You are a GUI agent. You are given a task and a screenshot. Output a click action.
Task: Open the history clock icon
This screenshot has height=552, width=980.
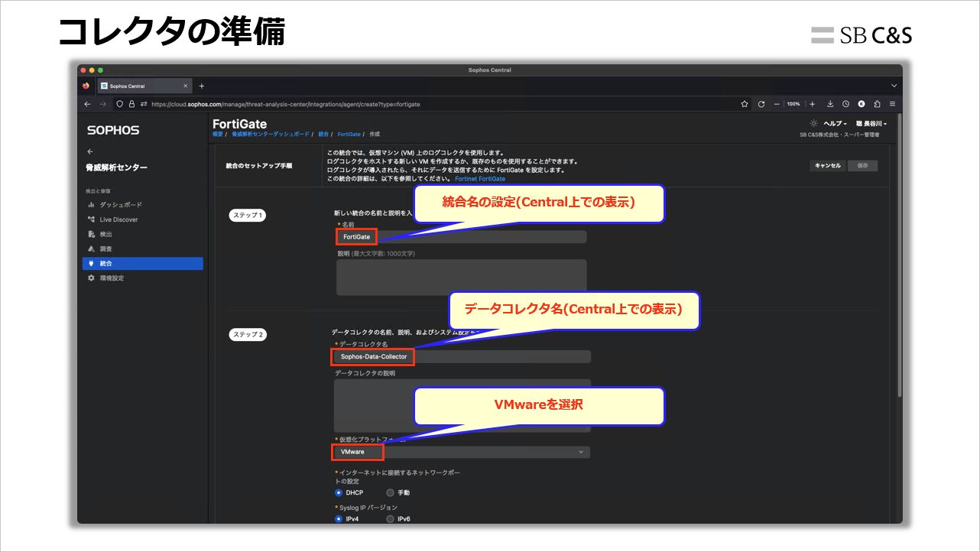(846, 104)
